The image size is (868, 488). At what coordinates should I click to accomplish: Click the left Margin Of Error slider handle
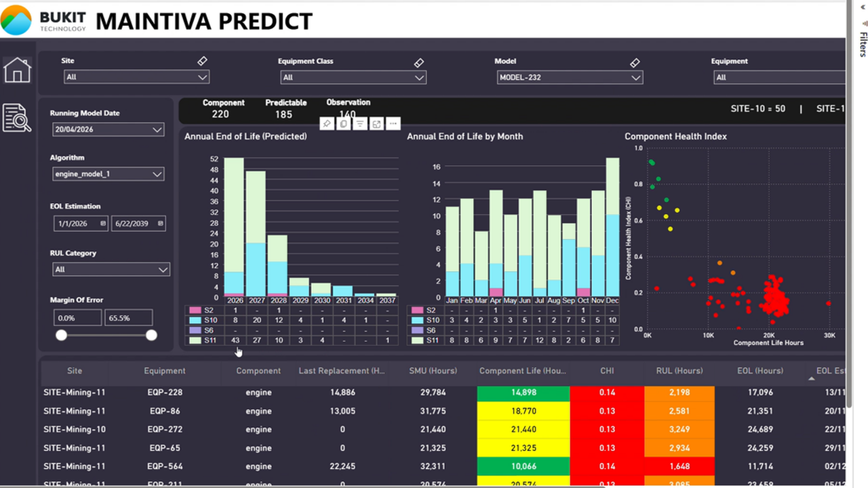click(x=61, y=335)
